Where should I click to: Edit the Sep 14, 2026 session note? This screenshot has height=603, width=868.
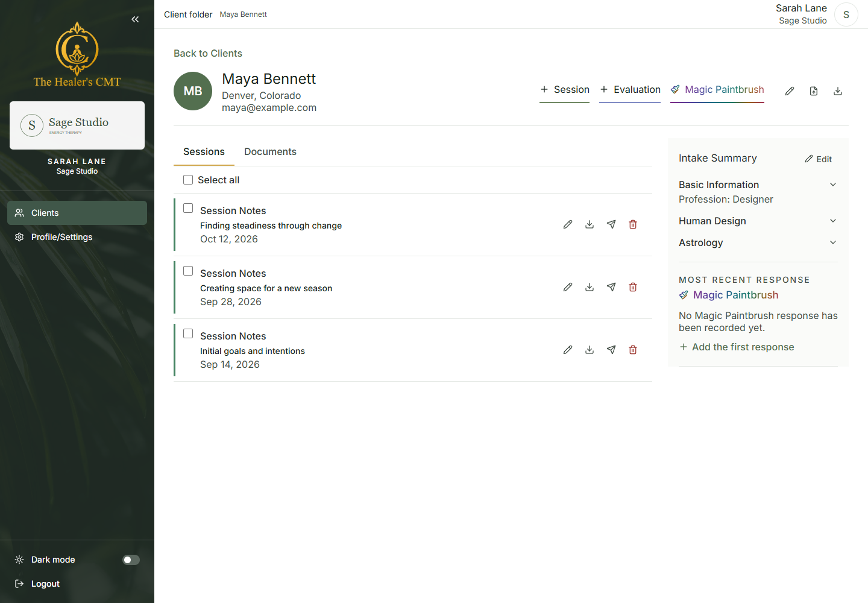click(x=568, y=350)
